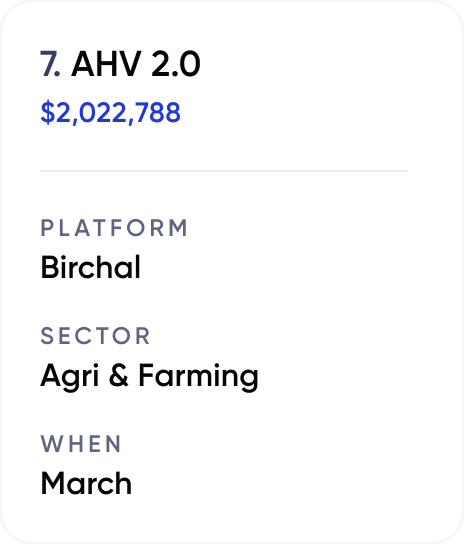The height and width of the screenshot is (544, 464).
Task: Click the dollar sign of the amount
Action: tap(48, 112)
